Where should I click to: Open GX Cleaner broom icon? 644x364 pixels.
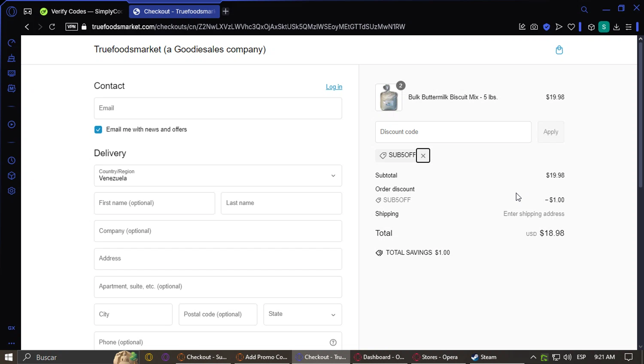12,58
